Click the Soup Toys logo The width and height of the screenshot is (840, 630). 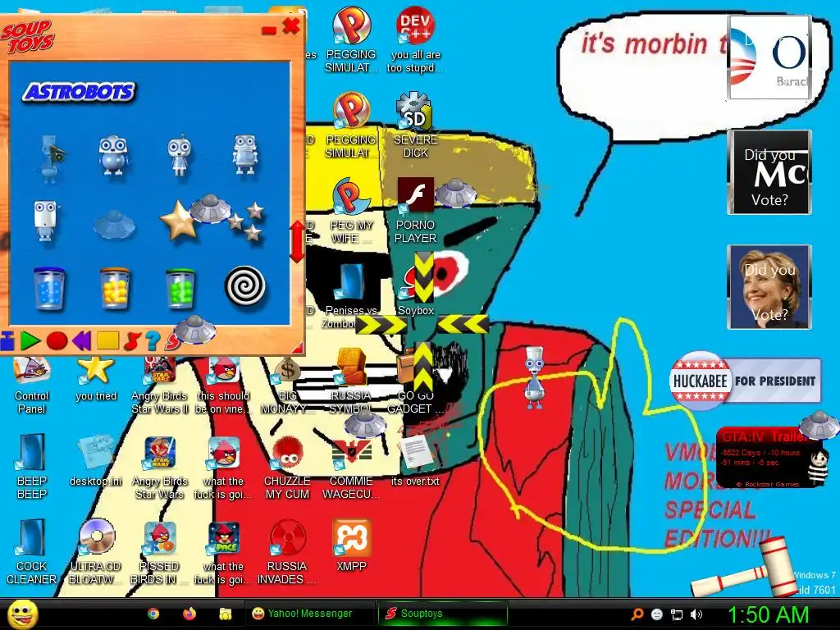tap(27, 36)
